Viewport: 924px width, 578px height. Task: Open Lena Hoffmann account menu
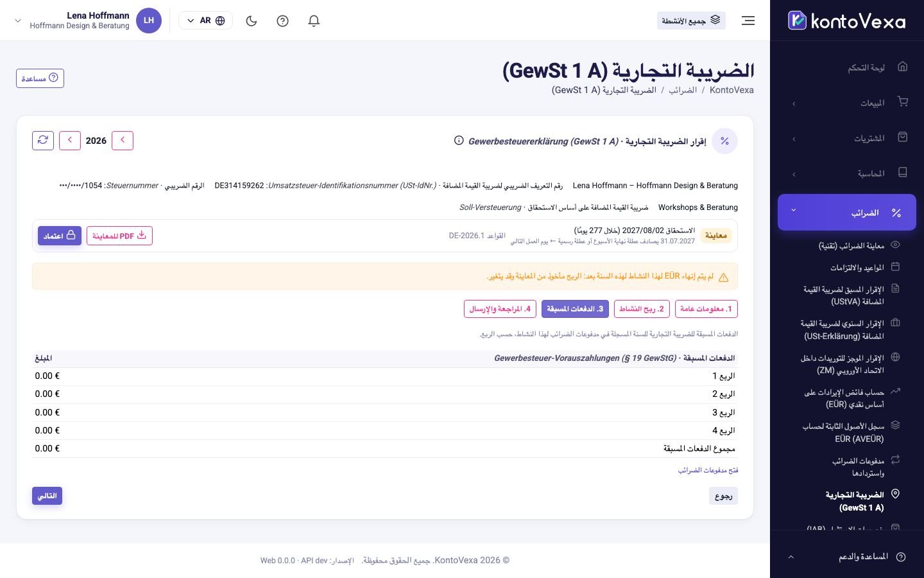click(x=87, y=21)
